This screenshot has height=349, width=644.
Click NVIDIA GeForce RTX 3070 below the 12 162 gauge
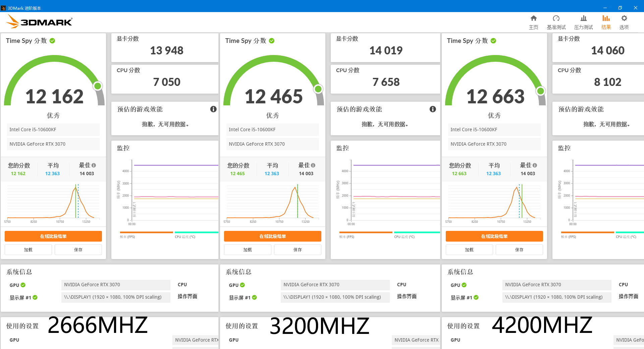[53, 144]
